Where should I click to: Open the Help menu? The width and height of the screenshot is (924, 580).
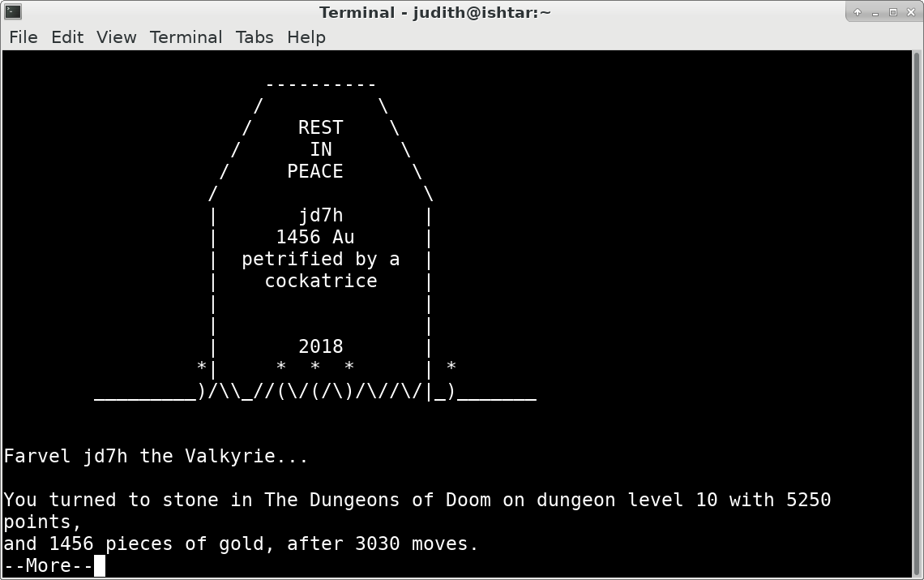click(x=306, y=37)
